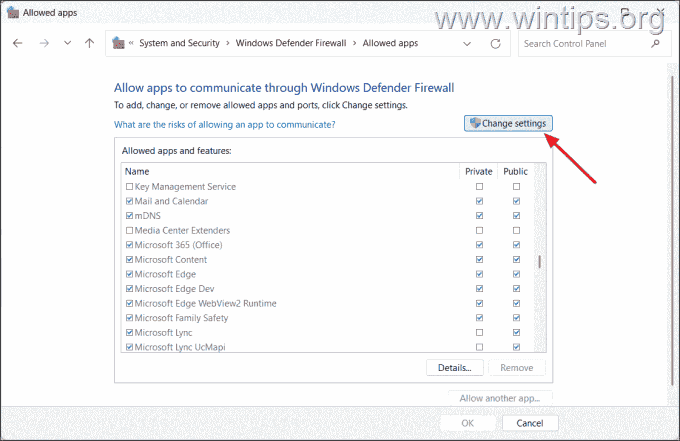The width and height of the screenshot is (680, 441).
Task: Click the Details... button
Action: (x=454, y=368)
